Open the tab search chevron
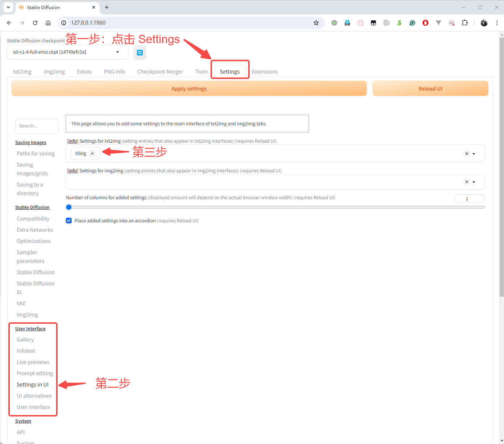The width and height of the screenshot is (504, 444). (x=8, y=7)
